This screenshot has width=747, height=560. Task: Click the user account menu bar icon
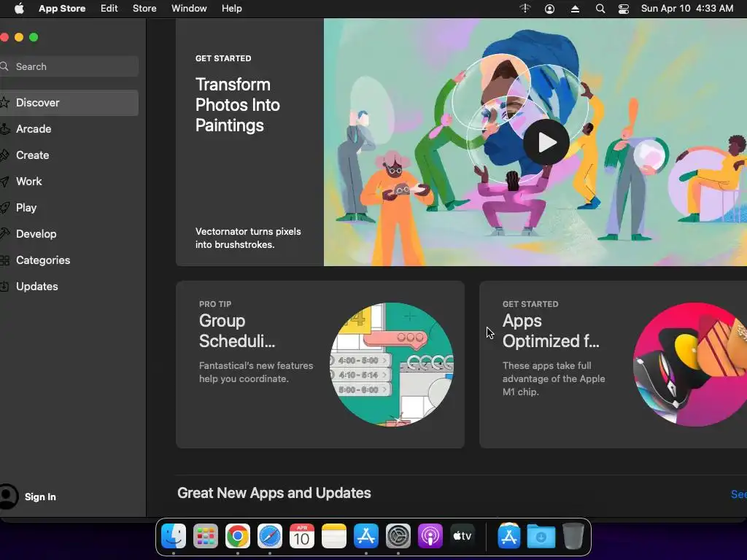[549, 9]
